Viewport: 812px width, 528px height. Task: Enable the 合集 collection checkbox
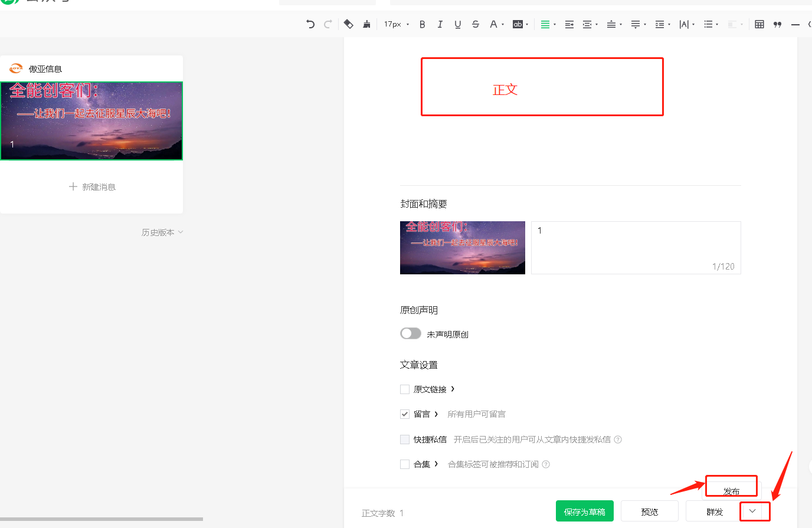405,464
